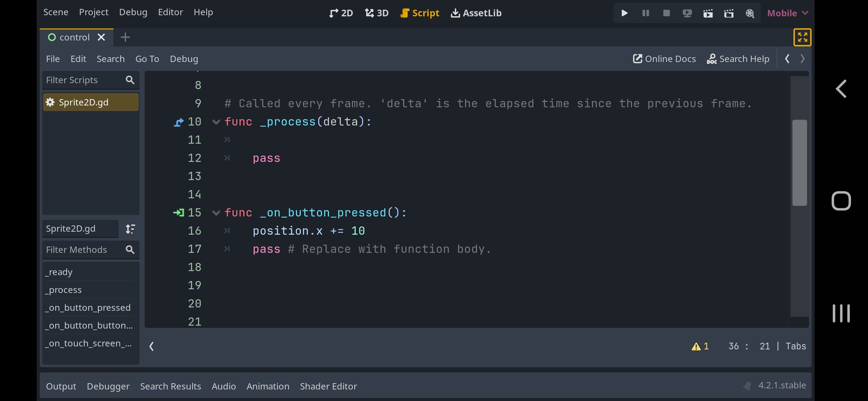Switch to the 2D workspace
868x401 pixels.
(341, 13)
